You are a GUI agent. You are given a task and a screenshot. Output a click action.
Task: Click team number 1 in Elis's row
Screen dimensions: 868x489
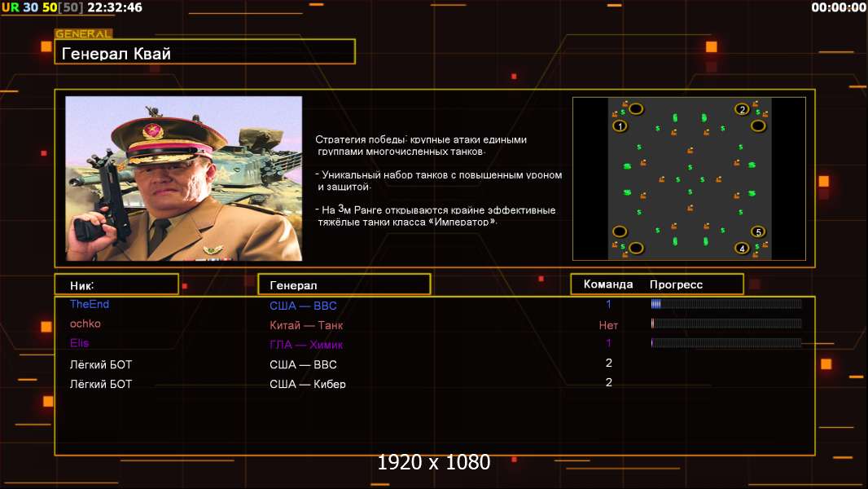(608, 343)
